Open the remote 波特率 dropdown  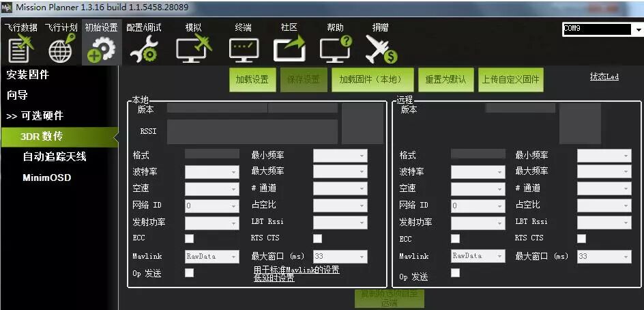(478, 172)
